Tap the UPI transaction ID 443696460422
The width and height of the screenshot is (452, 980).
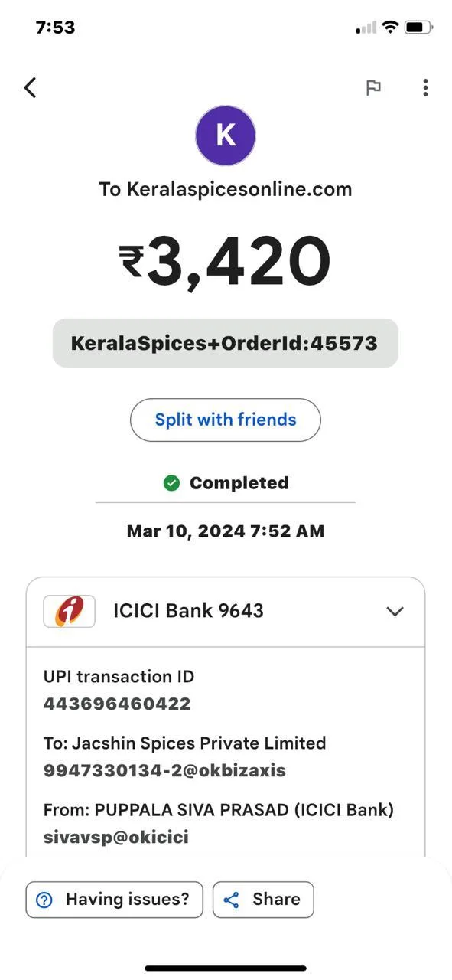(117, 704)
